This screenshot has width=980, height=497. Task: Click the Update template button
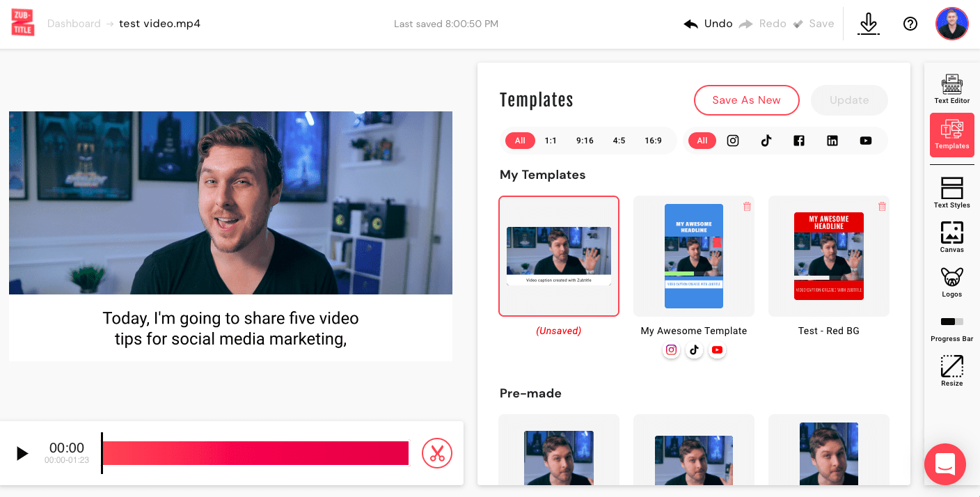click(849, 100)
